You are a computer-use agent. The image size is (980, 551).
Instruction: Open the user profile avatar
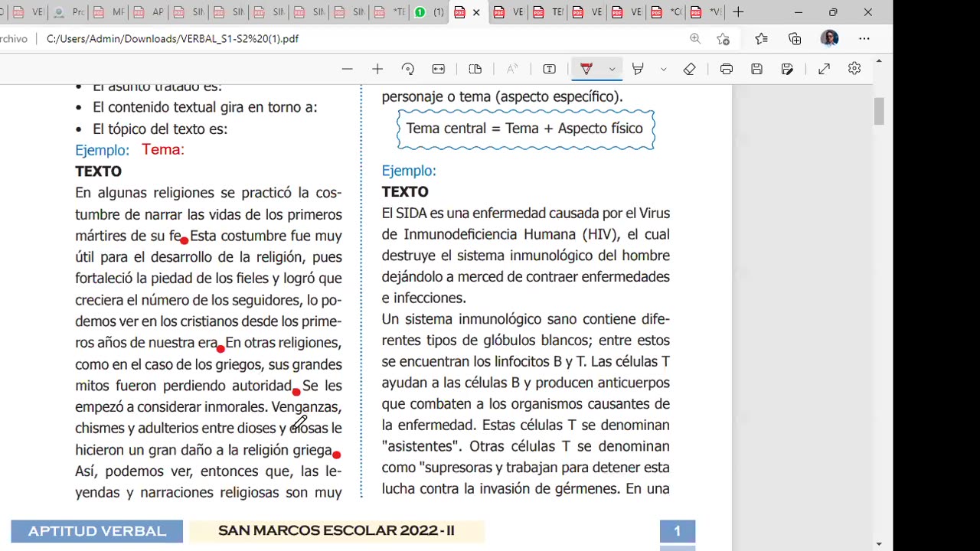point(829,38)
